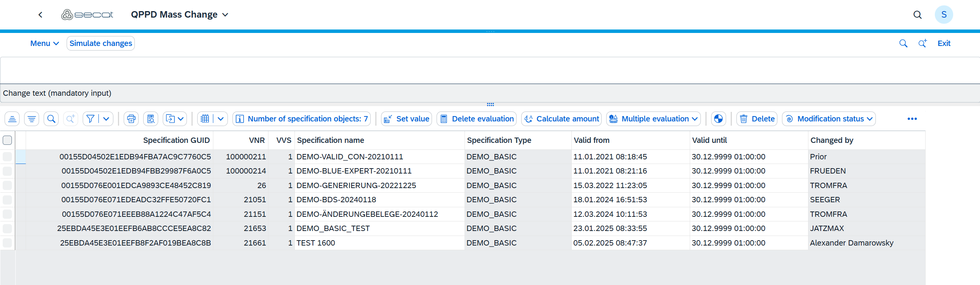Open the table find magnifier icon
The height and width of the screenshot is (285, 980).
click(51, 119)
